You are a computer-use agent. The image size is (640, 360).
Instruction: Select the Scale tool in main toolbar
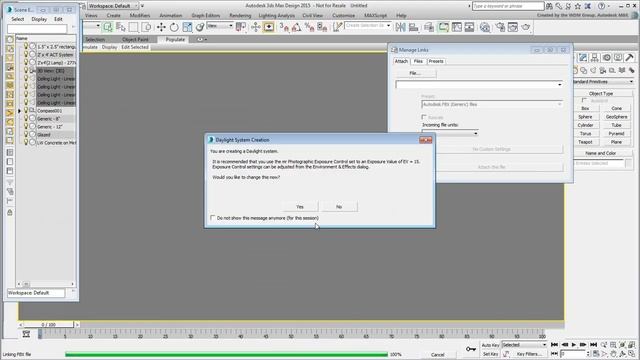coord(187,27)
